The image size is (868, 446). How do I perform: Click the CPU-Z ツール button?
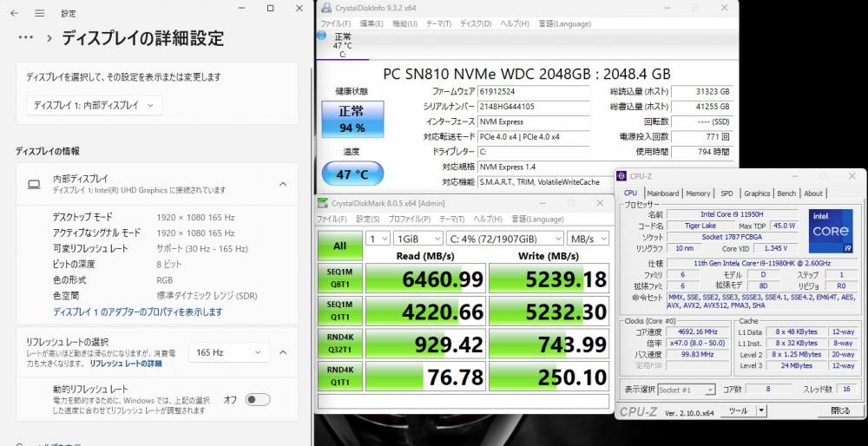pyautogui.click(x=738, y=410)
